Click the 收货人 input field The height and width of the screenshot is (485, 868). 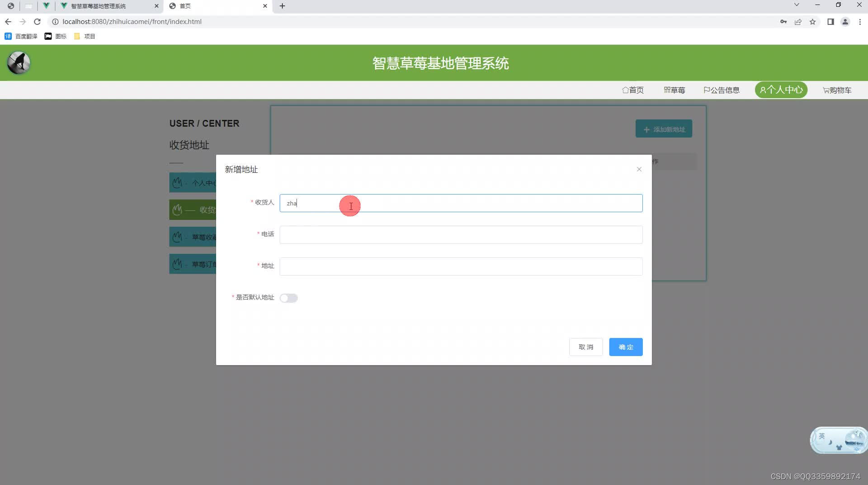(x=461, y=203)
